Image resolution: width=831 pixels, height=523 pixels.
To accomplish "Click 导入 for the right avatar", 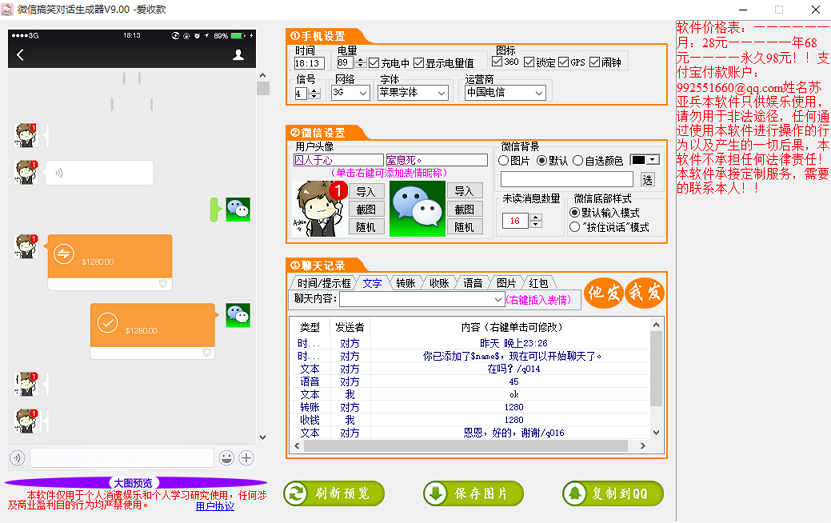I will 465,191.
